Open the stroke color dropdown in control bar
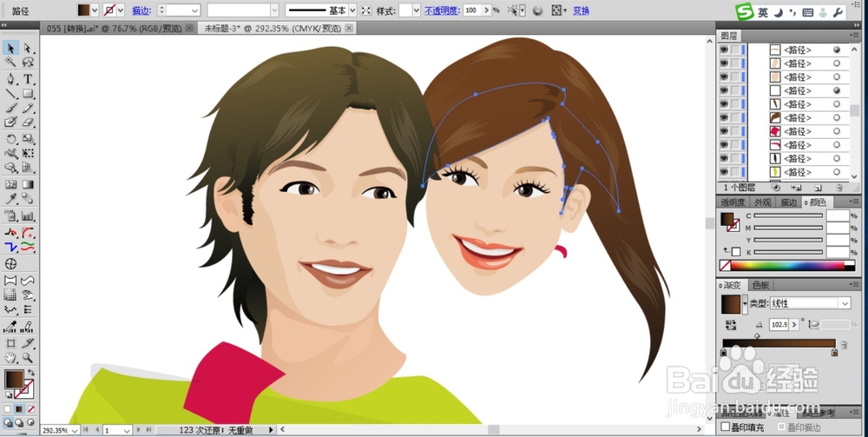 121,10
